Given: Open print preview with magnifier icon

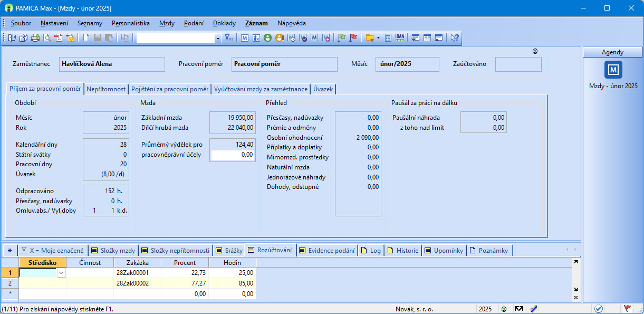Looking at the screenshot, I should click(x=47, y=37).
